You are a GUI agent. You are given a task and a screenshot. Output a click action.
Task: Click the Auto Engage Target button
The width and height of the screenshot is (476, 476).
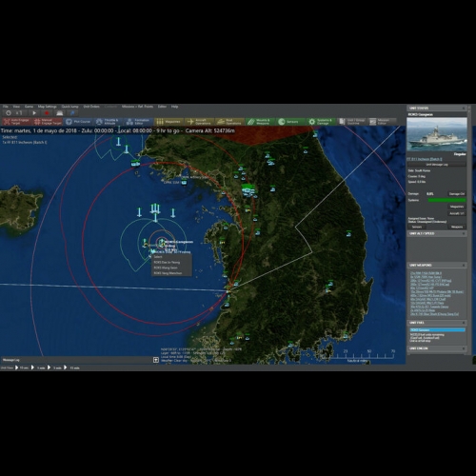[16, 122]
